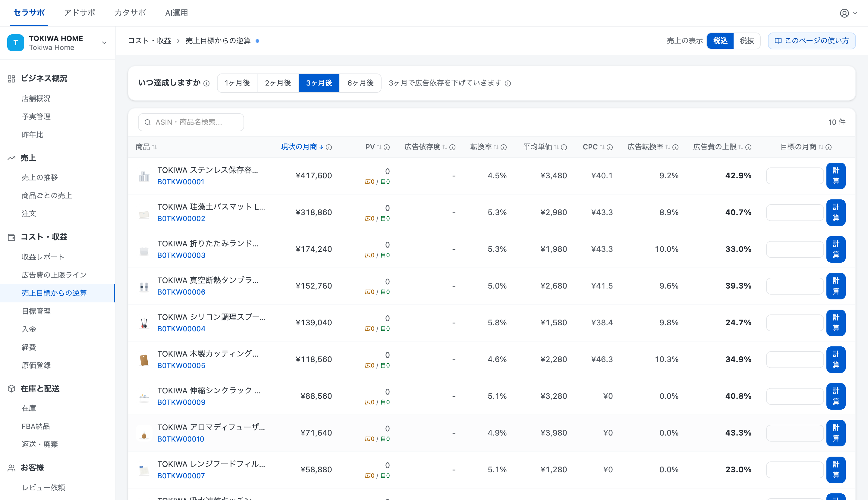Click 計算 button for B0TKW00006 row
The image size is (868, 500).
tap(836, 286)
